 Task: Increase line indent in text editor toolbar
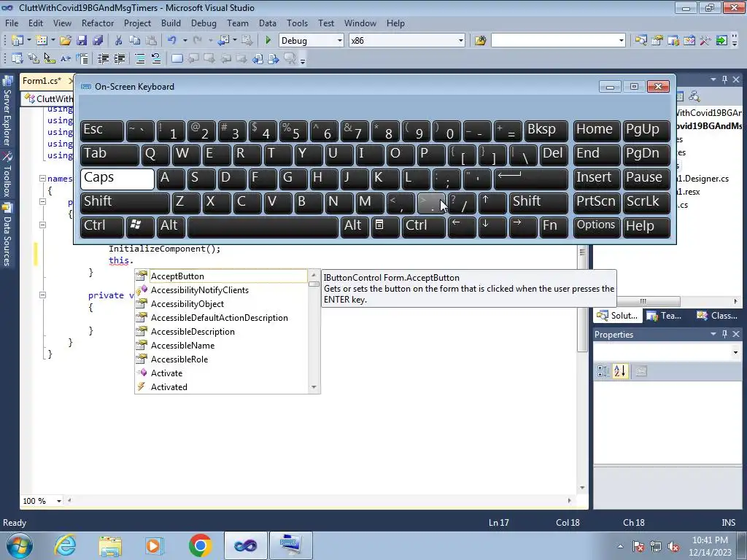(119, 58)
